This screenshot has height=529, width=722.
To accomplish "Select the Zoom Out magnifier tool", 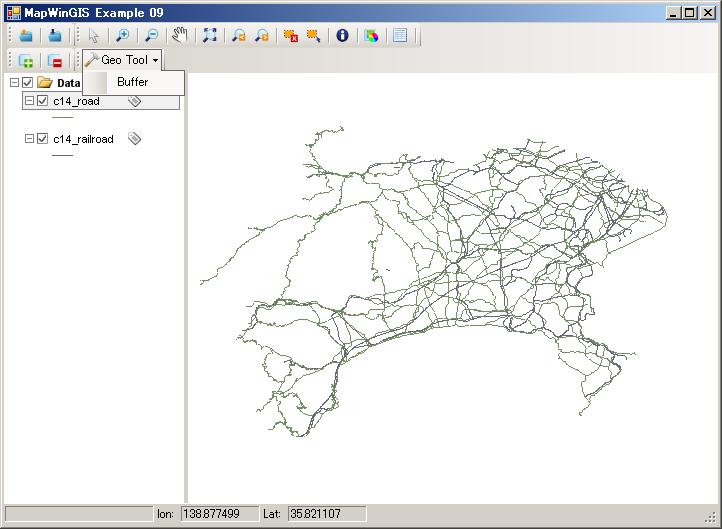I will click(x=151, y=35).
